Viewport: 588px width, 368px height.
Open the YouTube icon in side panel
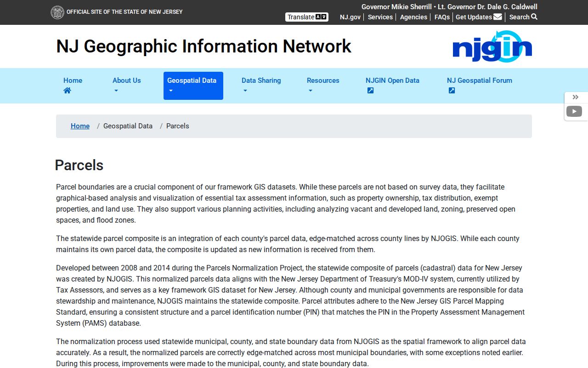(x=574, y=111)
